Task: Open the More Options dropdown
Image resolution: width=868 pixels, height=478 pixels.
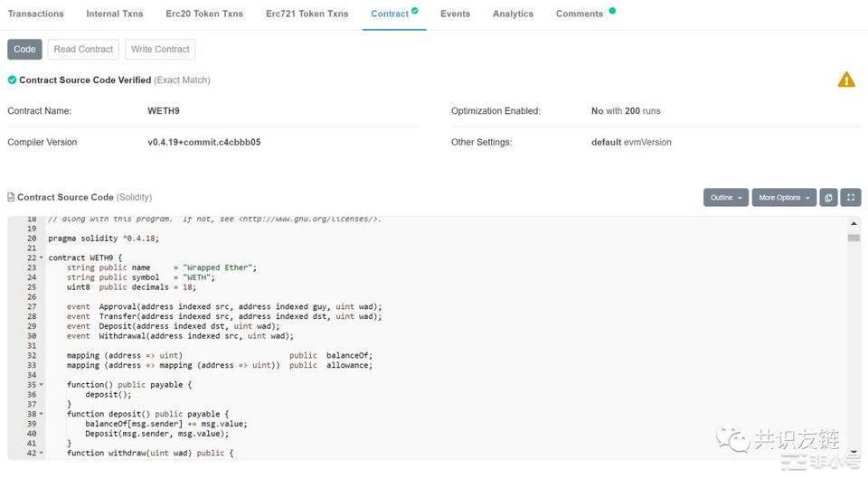Action: [784, 198]
